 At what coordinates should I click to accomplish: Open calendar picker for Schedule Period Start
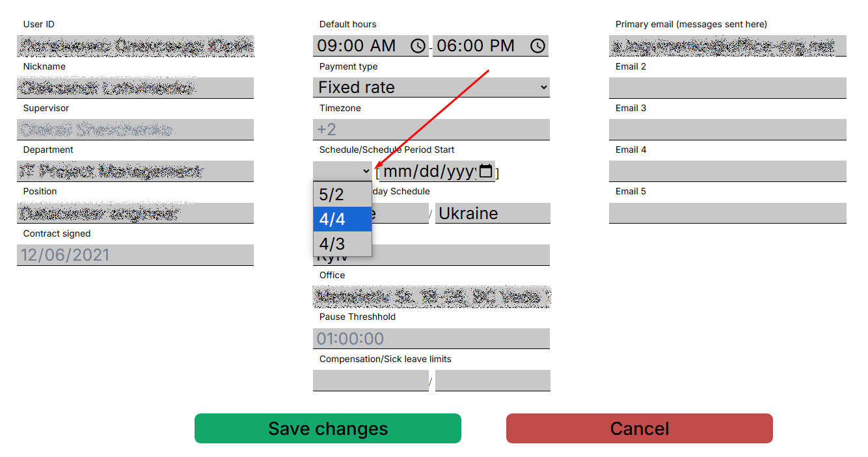point(485,172)
